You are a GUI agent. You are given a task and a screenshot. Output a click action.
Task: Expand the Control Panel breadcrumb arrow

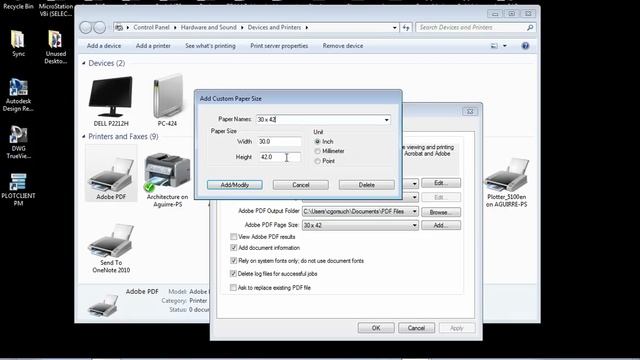coord(175,27)
